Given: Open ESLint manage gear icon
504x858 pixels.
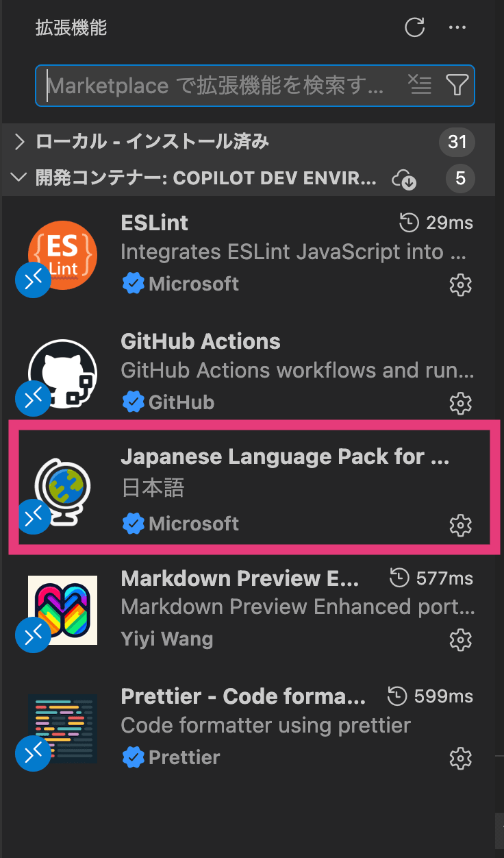Looking at the screenshot, I should pyautogui.click(x=460, y=284).
